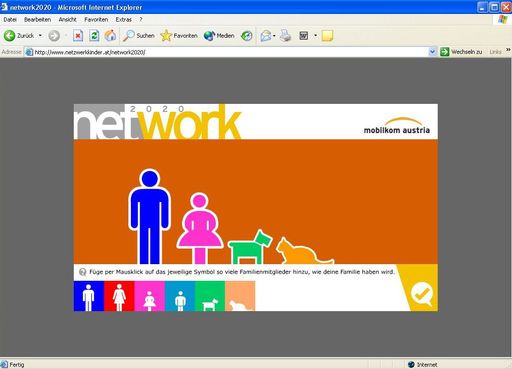
Task: Click the Mail envelope icon
Action: click(x=266, y=36)
